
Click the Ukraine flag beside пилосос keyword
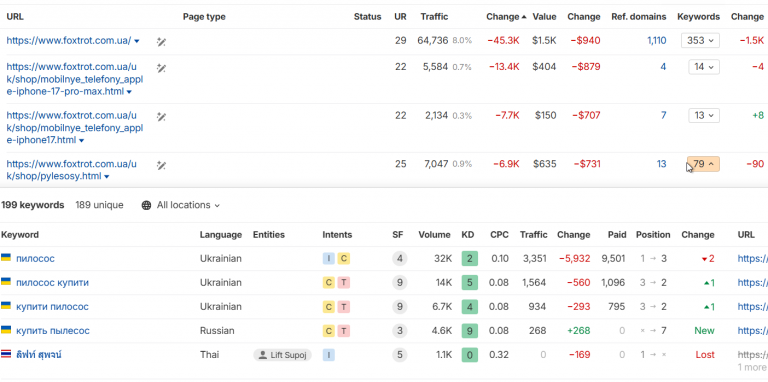point(6,258)
